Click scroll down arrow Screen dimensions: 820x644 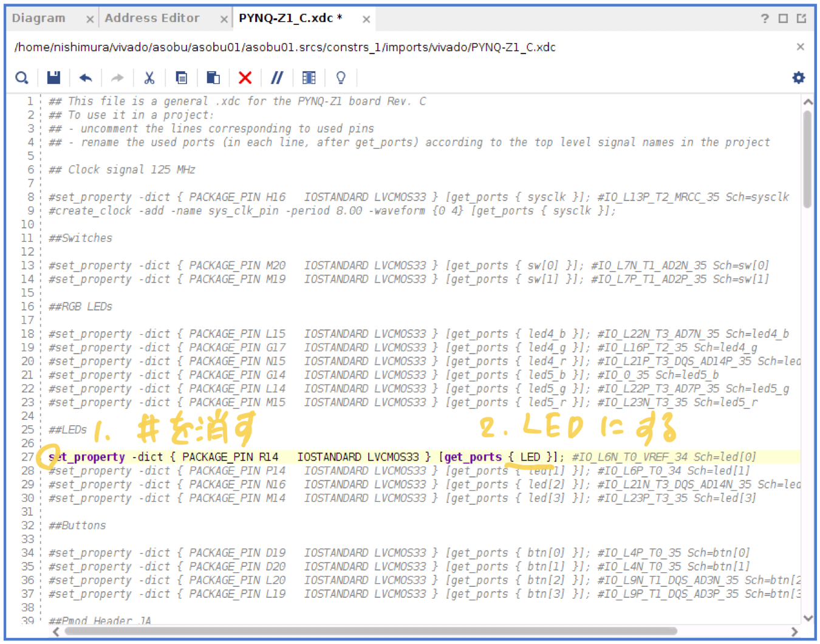[808, 618]
